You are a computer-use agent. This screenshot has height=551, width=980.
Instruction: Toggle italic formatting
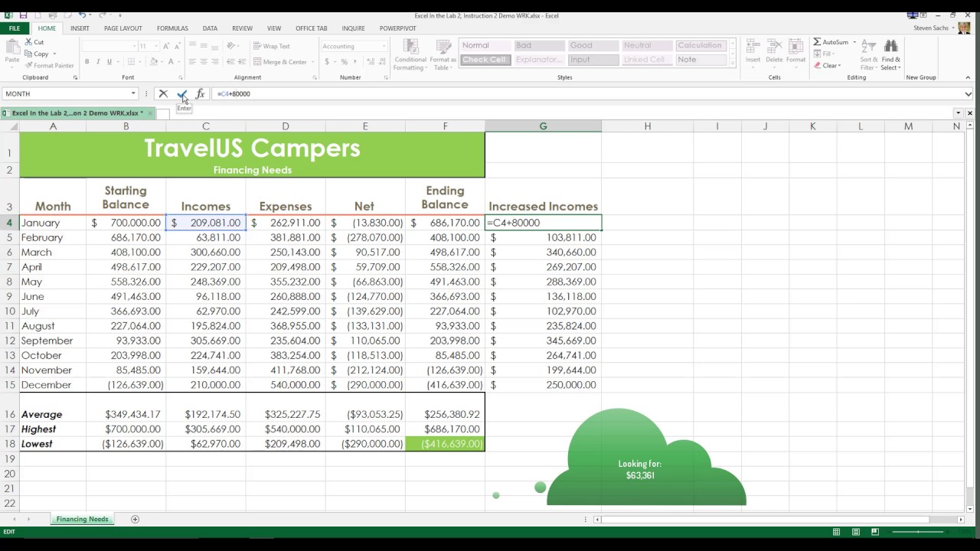pyautogui.click(x=98, y=62)
